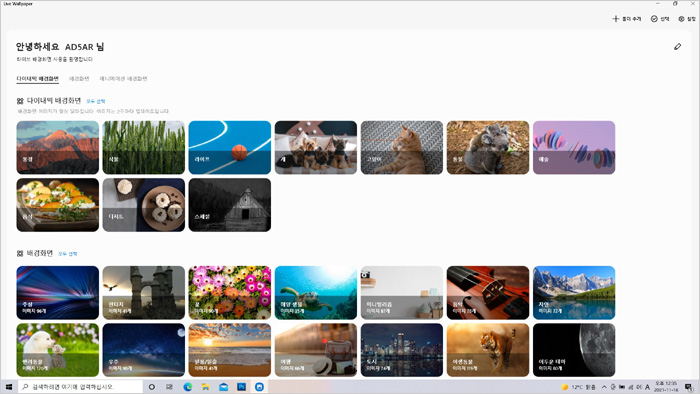Click select-all link beside 다이내믹 배경화면 heading
This screenshot has width=700, height=394.
pos(96,101)
